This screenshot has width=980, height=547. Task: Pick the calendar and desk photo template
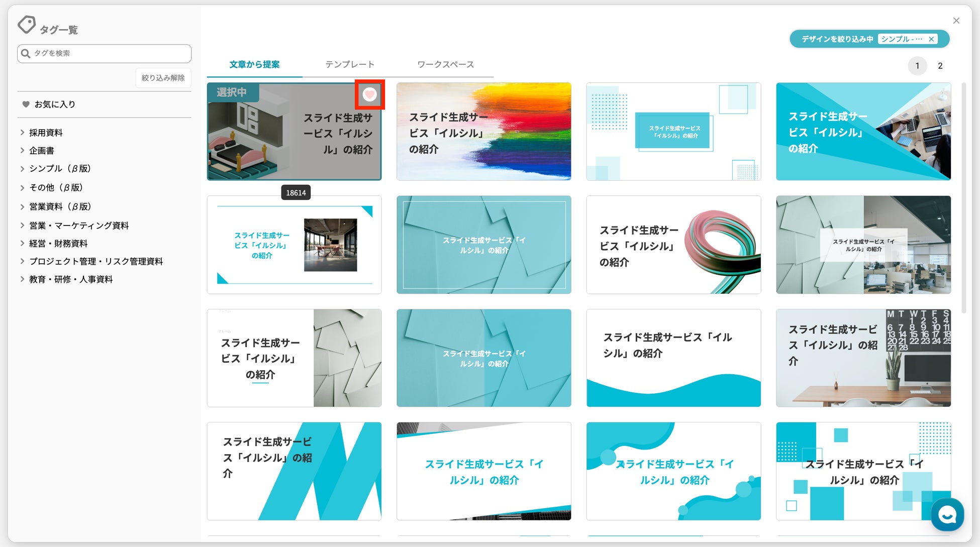[x=863, y=358]
